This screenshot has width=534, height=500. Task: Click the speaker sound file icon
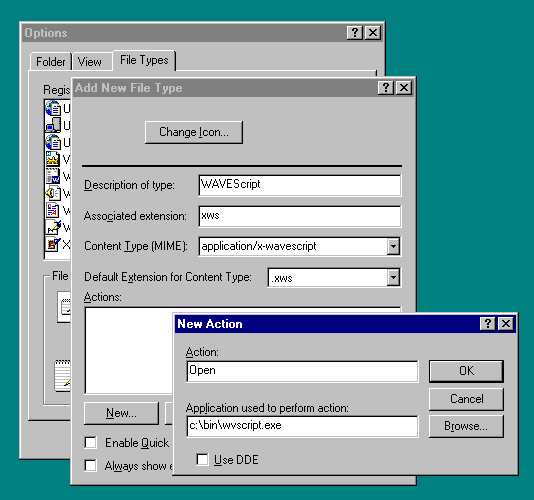(53, 193)
